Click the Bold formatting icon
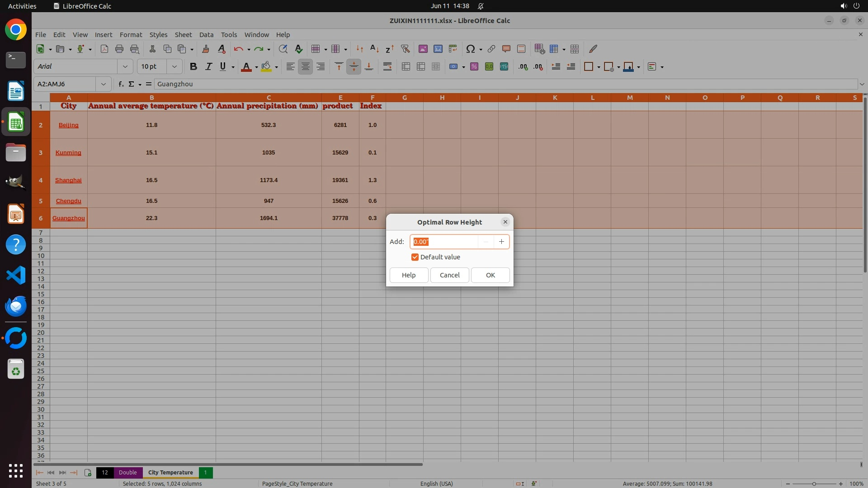Screen dimensions: 868x488 pyautogui.click(x=193, y=66)
